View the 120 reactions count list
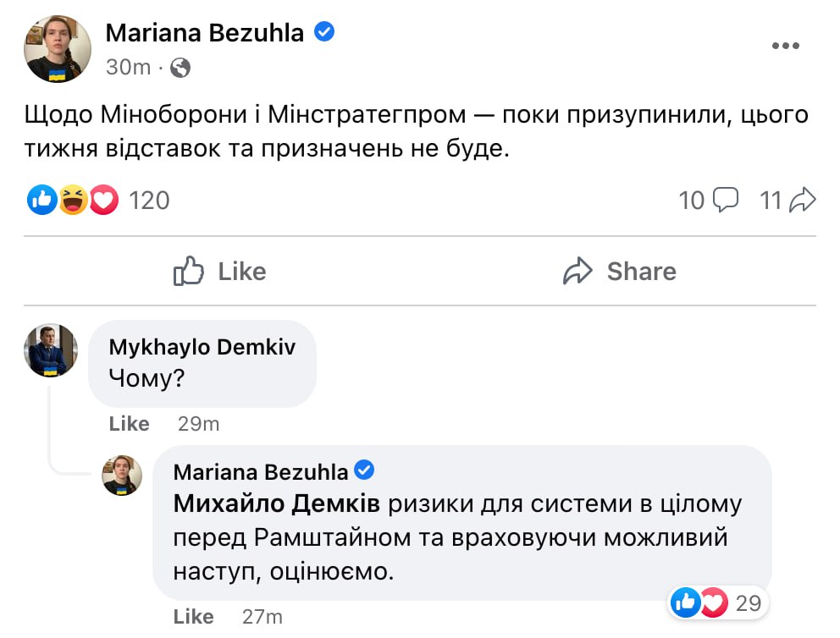840x638 pixels. pyautogui.click(x=149, y=201)
